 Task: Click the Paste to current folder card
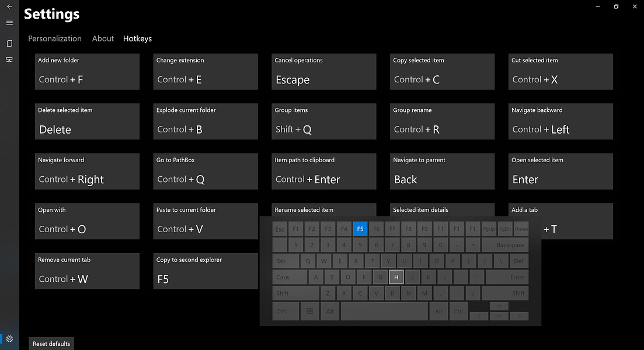206,221
